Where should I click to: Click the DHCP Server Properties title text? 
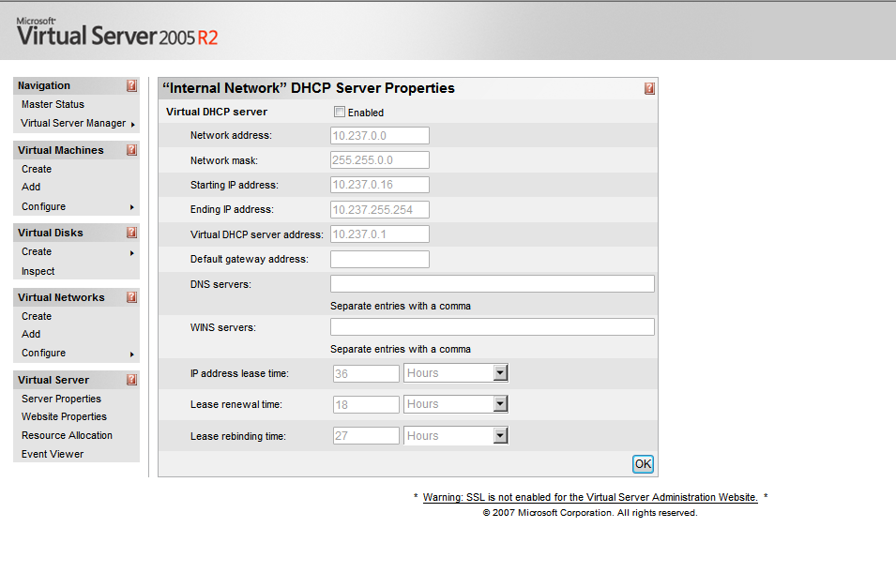pos(309,88)
